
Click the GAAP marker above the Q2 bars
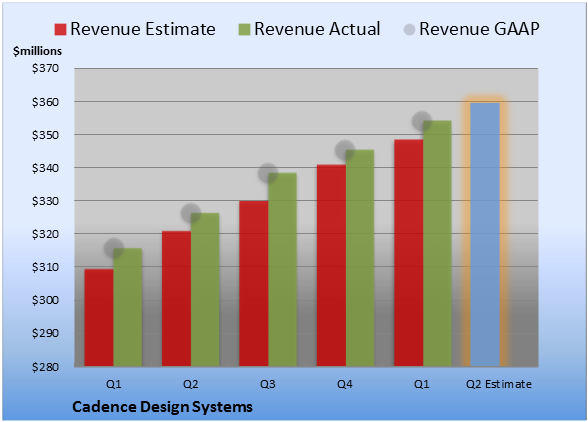(191, 213)
